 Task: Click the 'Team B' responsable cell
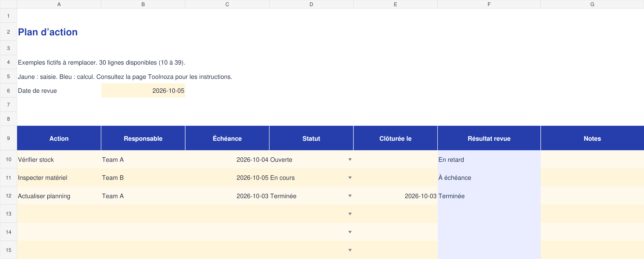pos(143,177)
